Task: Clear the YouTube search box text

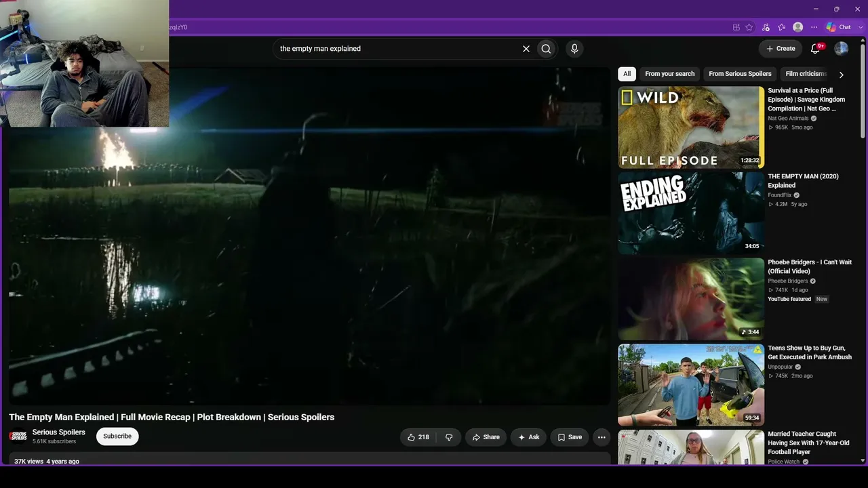Action: 526,49
